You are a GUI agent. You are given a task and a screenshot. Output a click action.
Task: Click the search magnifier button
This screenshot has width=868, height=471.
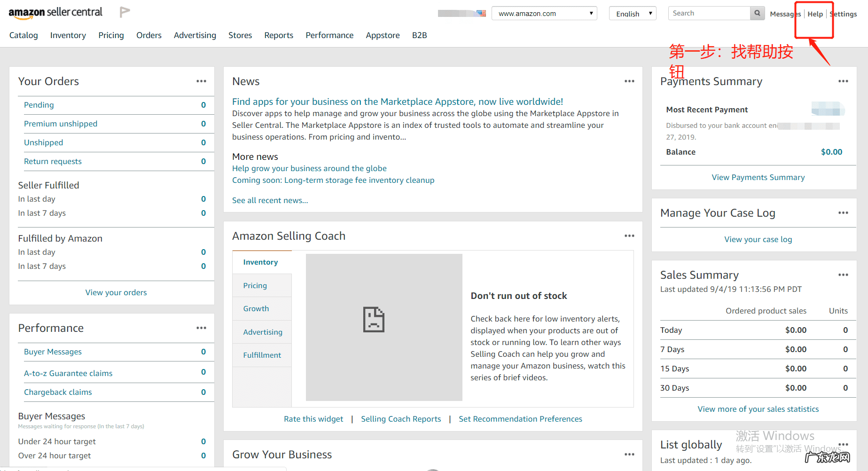[x=757, y=13]
